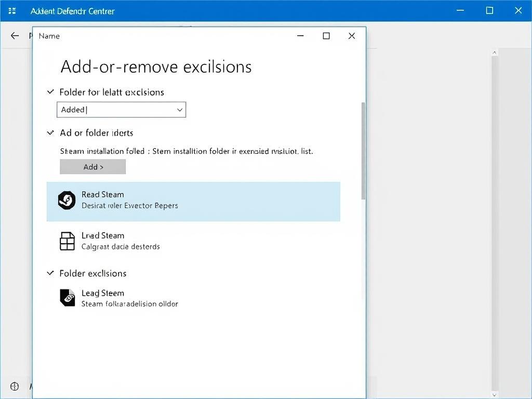Click the 'Name' dialog title label
The width and height of the screenshot is (532, 399).
pyautogui.click(x=49, y=36)
